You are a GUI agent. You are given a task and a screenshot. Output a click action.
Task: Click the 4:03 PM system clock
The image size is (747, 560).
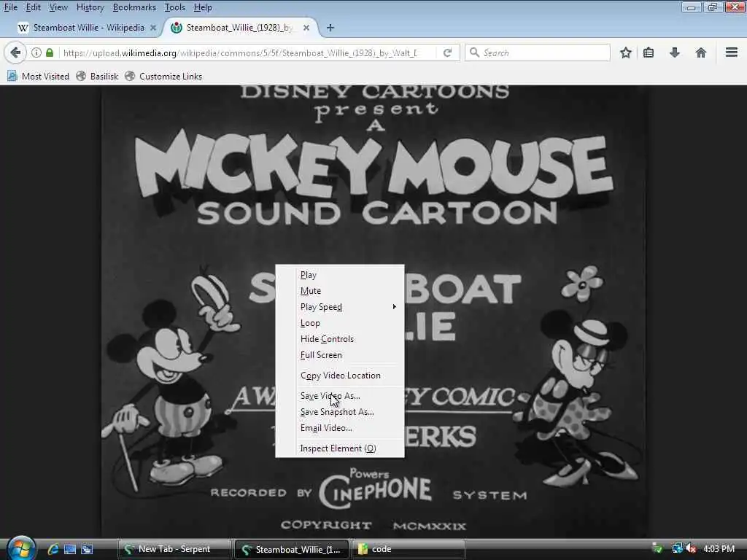(x=719, y=549)
